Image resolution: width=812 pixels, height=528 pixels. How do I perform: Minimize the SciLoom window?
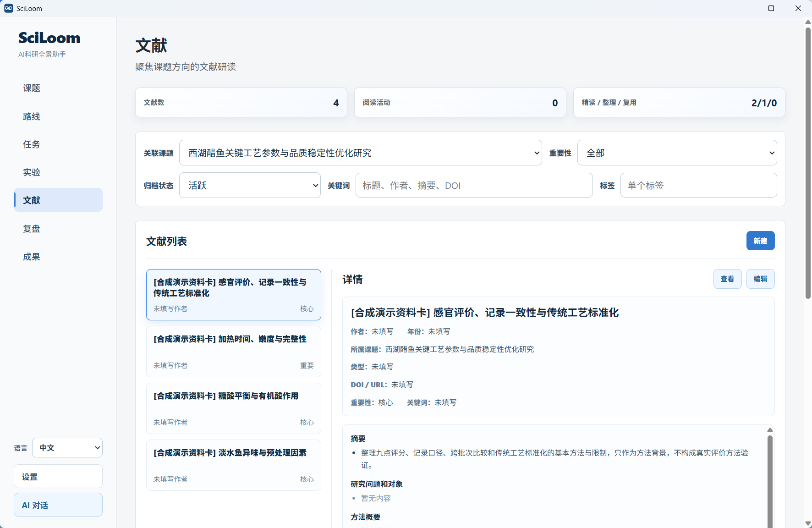point(745,8)
